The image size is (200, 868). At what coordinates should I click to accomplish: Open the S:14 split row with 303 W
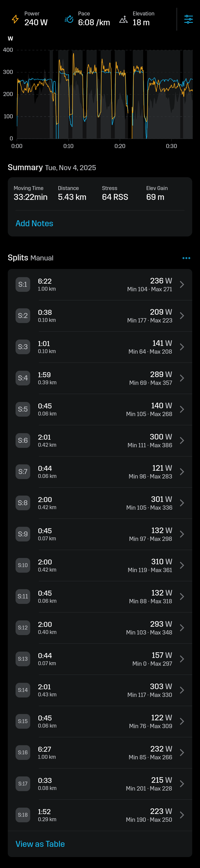(100, 690)
